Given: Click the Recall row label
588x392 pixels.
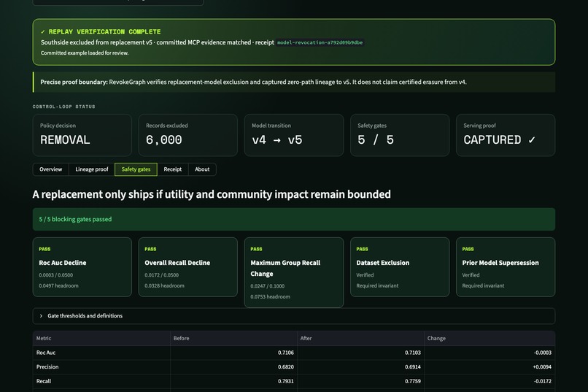Looking at the screenshot, I should [44, 381].
